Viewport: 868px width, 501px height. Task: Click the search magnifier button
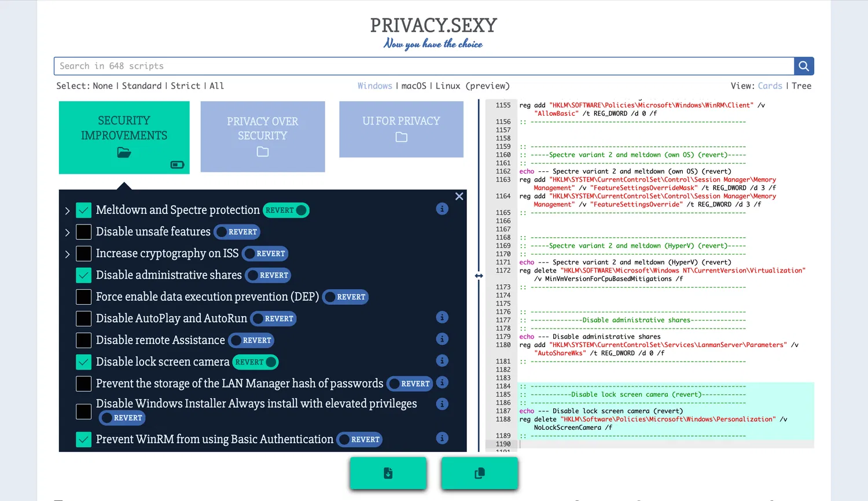[x=804, y=66]
